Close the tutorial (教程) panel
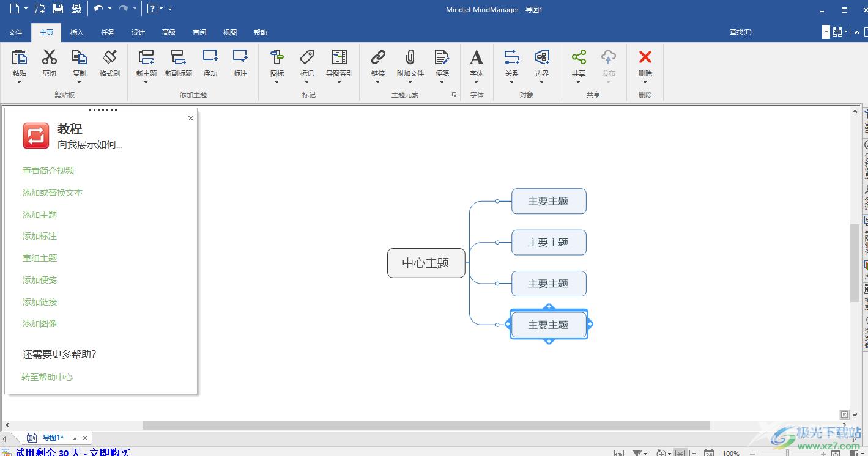 [x=191, y=119]
